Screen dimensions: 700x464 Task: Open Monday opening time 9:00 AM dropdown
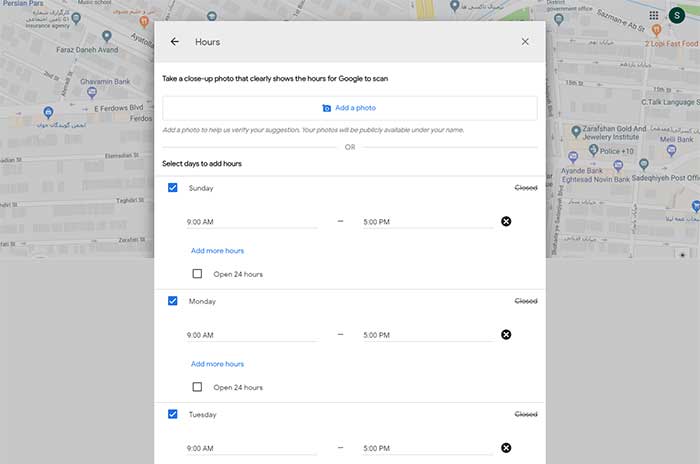click(x=251, y=335)
